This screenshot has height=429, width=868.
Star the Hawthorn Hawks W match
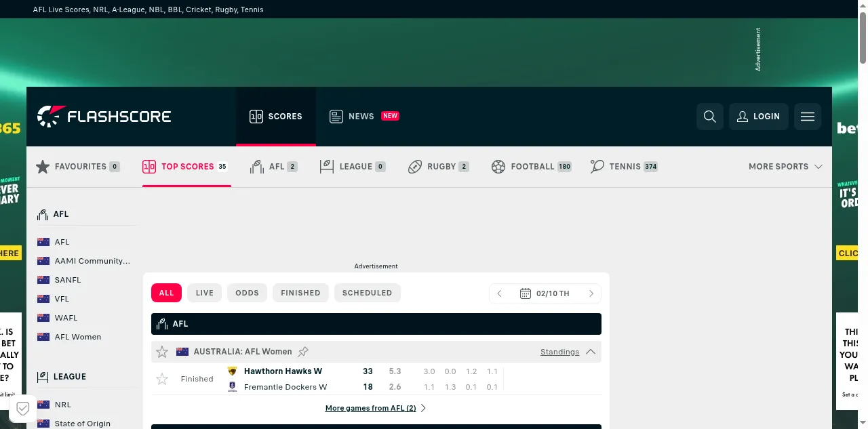click(162, 379)
